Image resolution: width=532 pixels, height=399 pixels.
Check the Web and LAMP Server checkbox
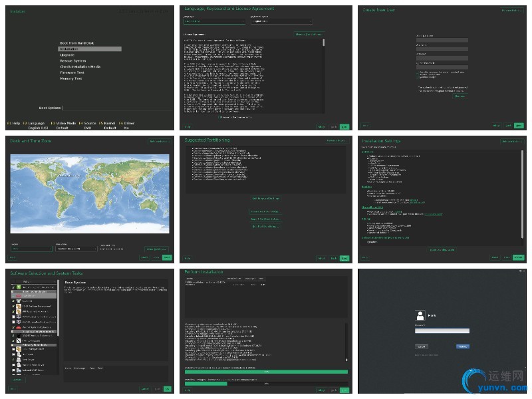click(x=13, y=370)
